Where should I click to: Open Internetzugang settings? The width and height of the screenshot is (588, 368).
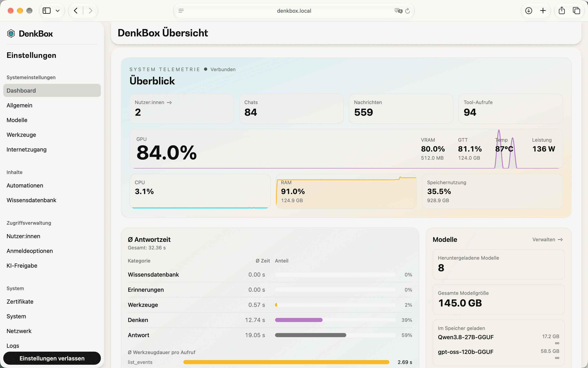(x=27, y=149)
